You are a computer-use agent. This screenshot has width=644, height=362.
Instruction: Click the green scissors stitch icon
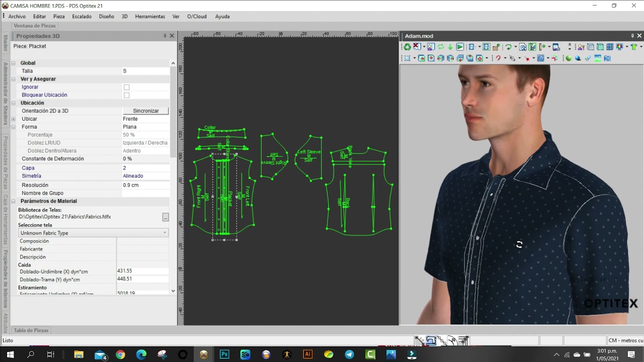[x=532, y=47]
